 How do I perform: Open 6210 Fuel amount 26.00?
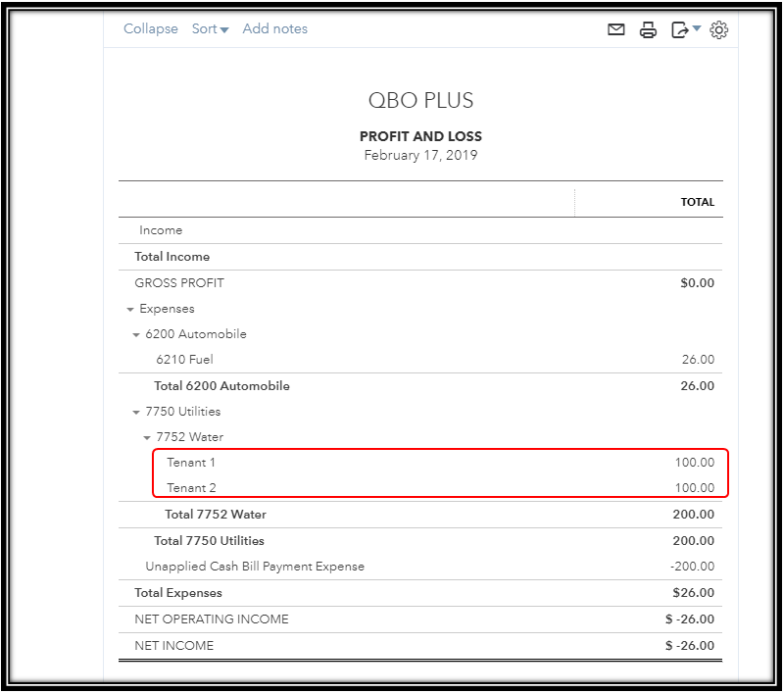[698, 360]
